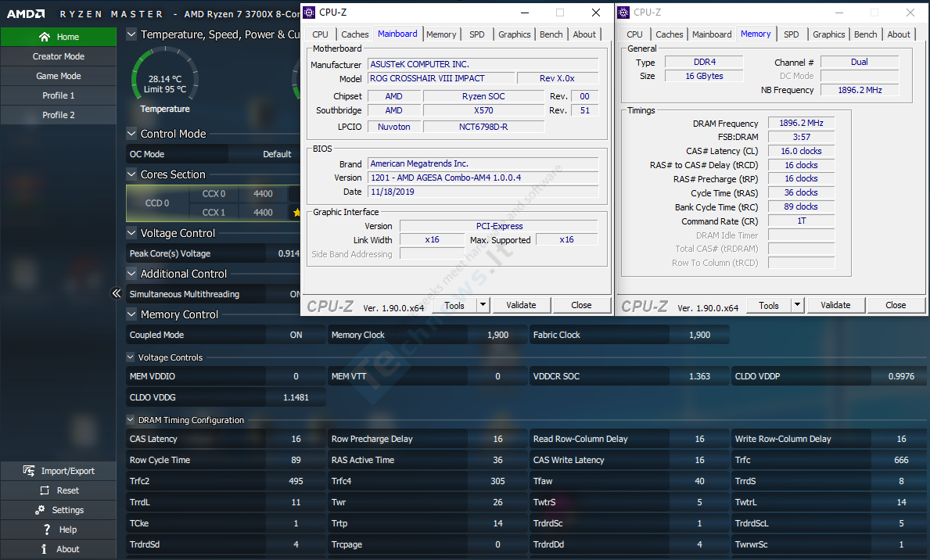This screenshot has width=930, height=560.
Task: Open Tools dropdown arrow in Memory CPU-Z window
Action: point(797,305)
